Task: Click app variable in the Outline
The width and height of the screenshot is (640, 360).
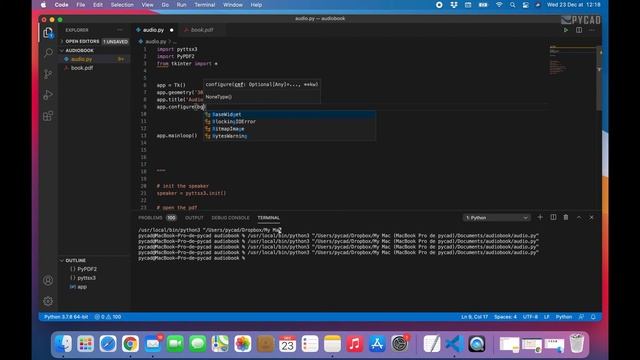Action: (x=82, y=287)
